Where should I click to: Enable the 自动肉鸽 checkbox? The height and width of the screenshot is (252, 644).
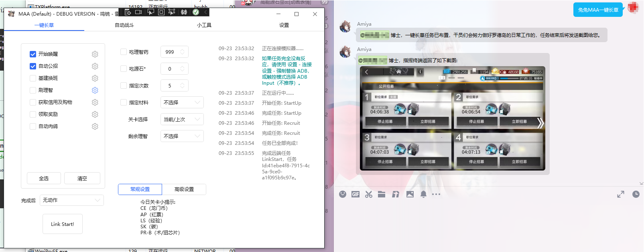[33, 126]
